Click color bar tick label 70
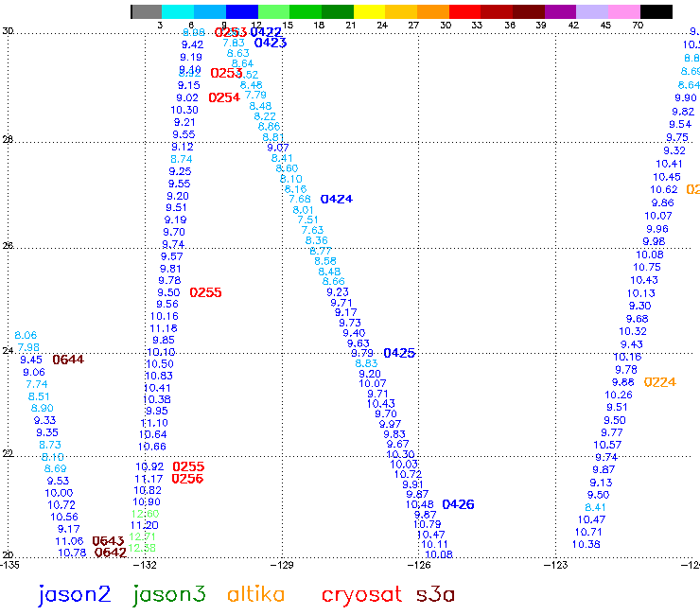 pyautogui.click(x=638, y=25)
